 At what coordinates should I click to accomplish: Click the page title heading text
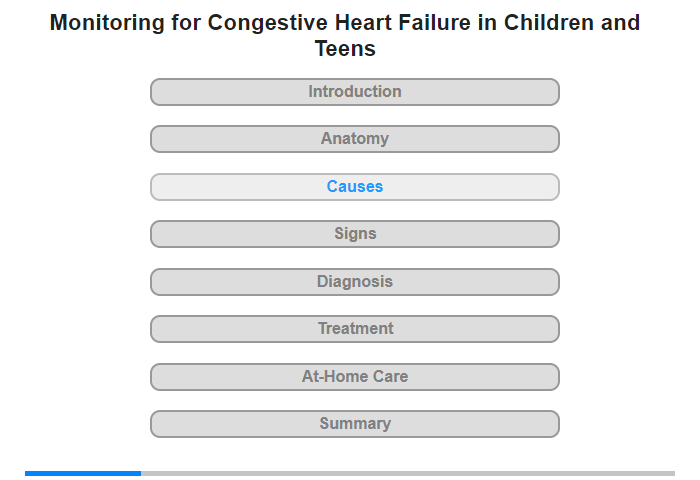345,35
